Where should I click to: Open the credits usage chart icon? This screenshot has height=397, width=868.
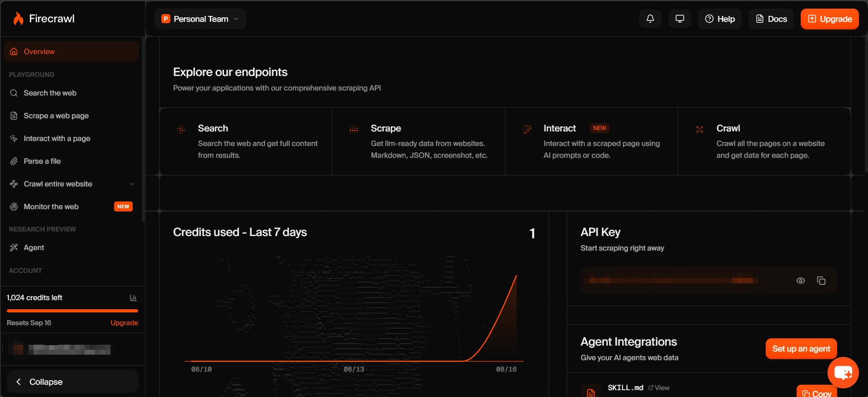[x=133, y=298]
